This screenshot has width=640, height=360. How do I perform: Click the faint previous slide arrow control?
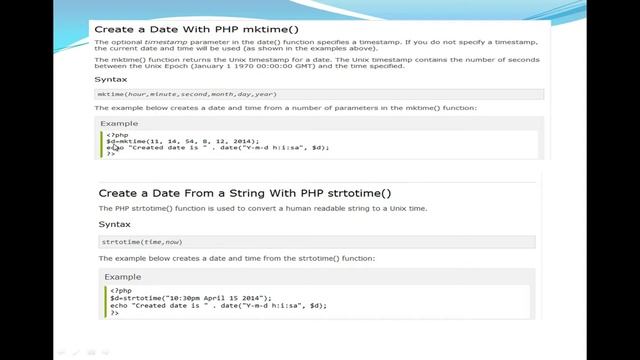(62, 353)
